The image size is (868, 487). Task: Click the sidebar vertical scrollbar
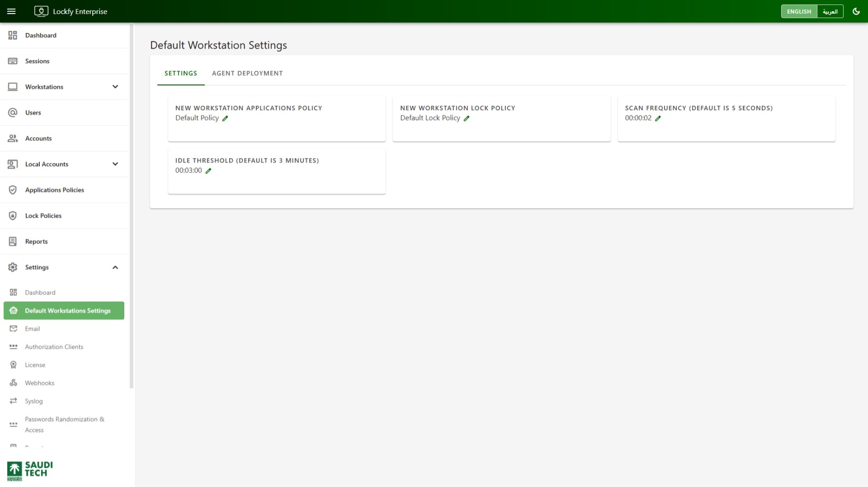click(x=132, y=206)
